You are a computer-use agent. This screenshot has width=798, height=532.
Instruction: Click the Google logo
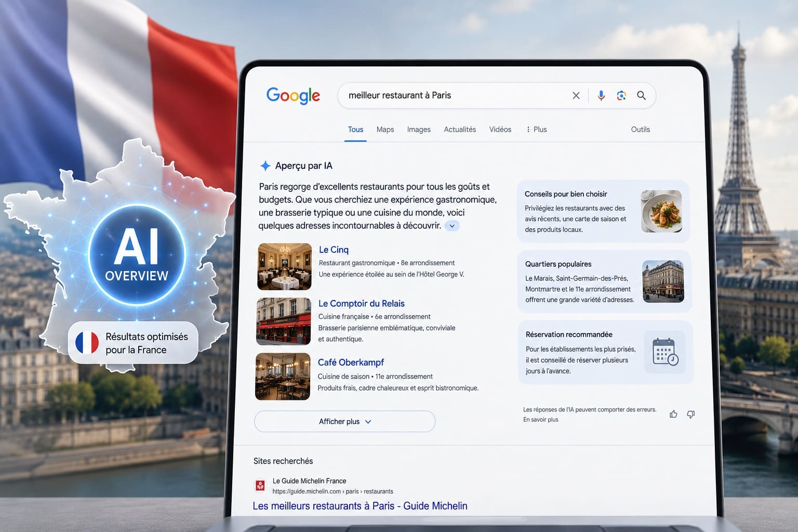[293, 96]
